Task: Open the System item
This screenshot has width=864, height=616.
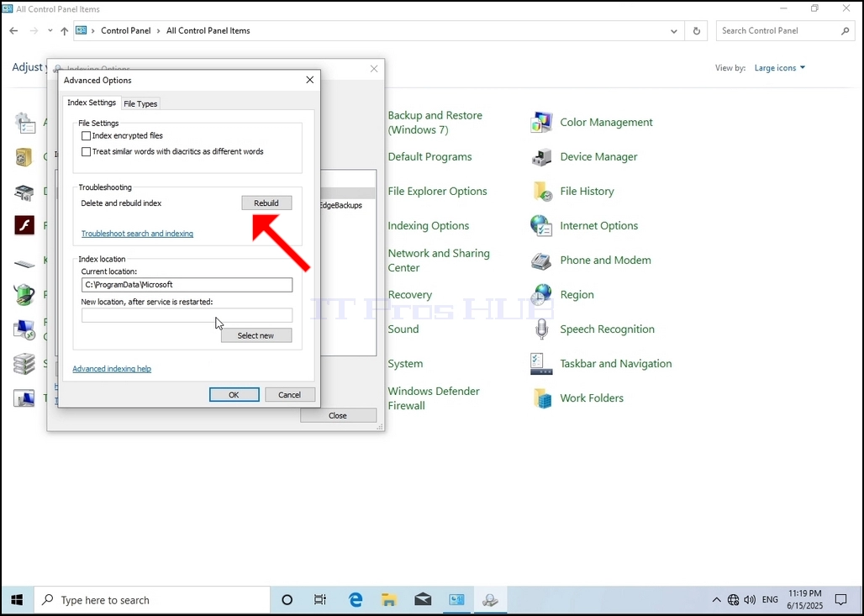Action: [405, 364]
